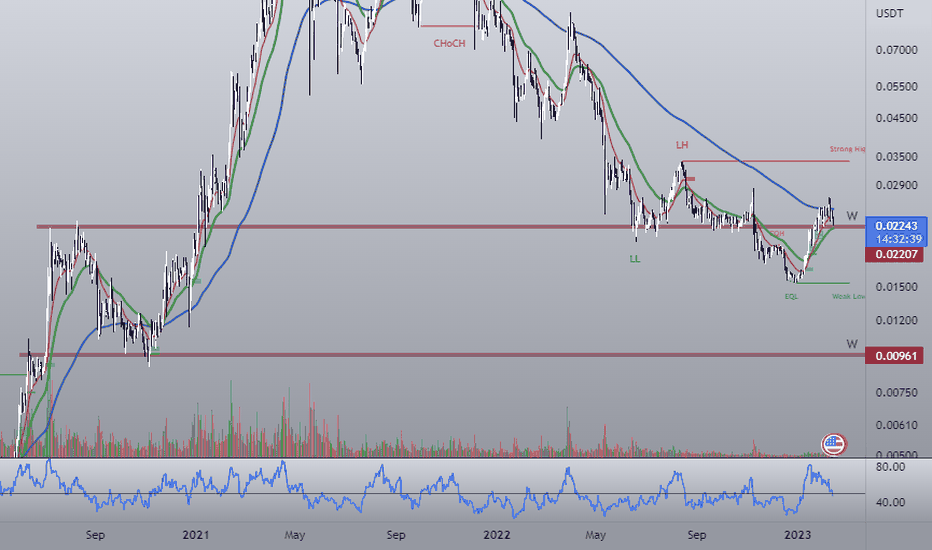The width and height of the screenshot is (932, 550).
Task: Select the LL lower-low label
Action: (635, 259)
